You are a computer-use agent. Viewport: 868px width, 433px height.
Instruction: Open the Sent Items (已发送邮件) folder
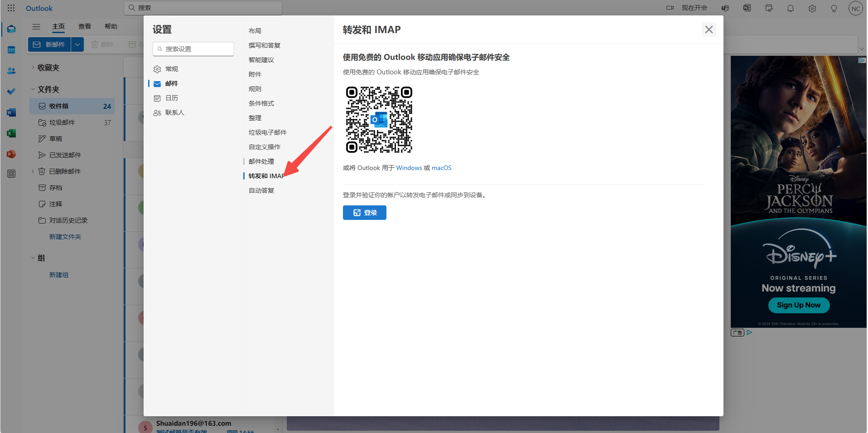tap(72, 155)
